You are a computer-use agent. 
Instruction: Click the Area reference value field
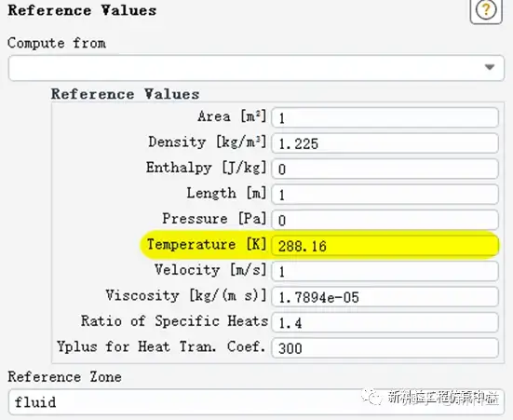pyautogui.click(x=385, y=117)
